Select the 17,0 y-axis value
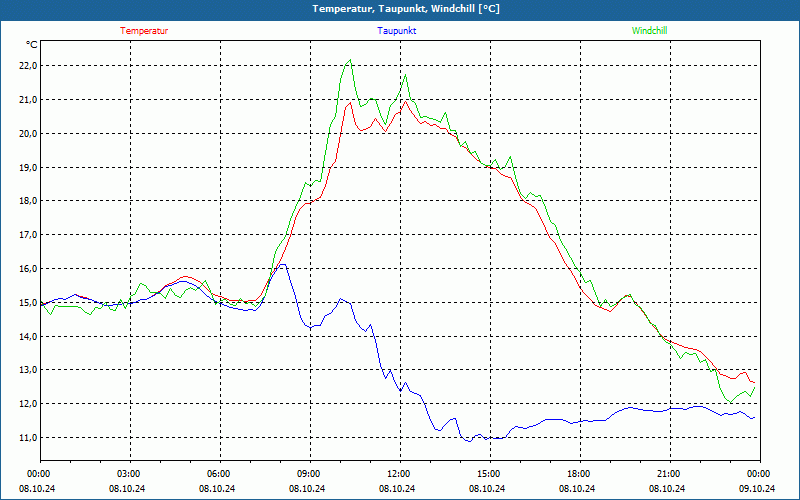Viewport: 800px width, 500px height. [x=26, y=235]
